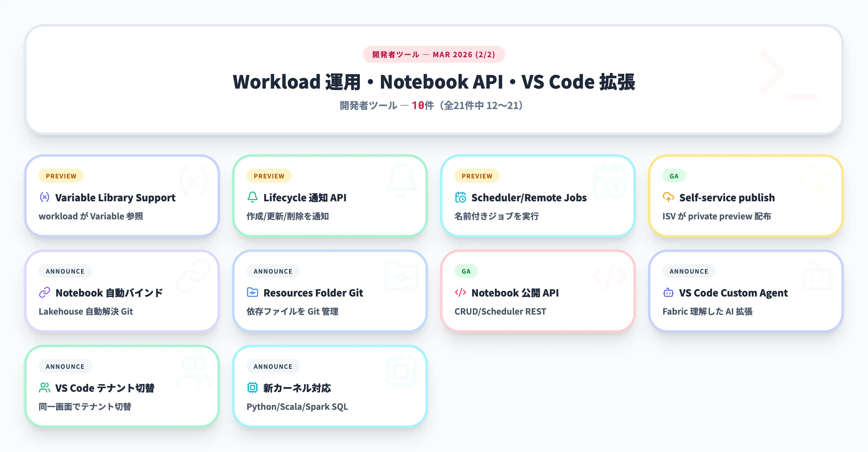This screenshot has height=452, width=868.
Task: Click the VS Code テナント切替 users icon
Action: (45, 388)
